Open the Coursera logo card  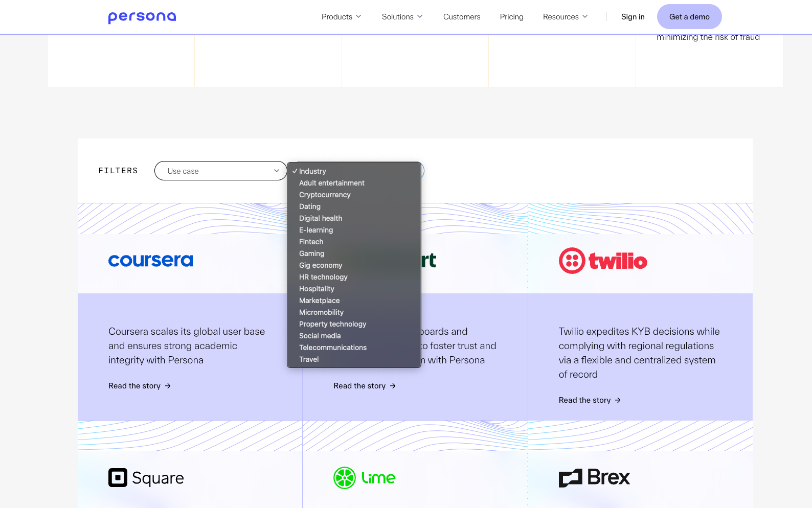point(151,261)
